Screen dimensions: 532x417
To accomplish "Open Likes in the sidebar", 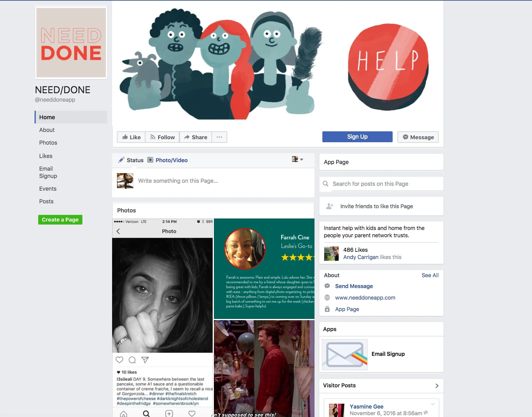I will [x=46, y=156].
